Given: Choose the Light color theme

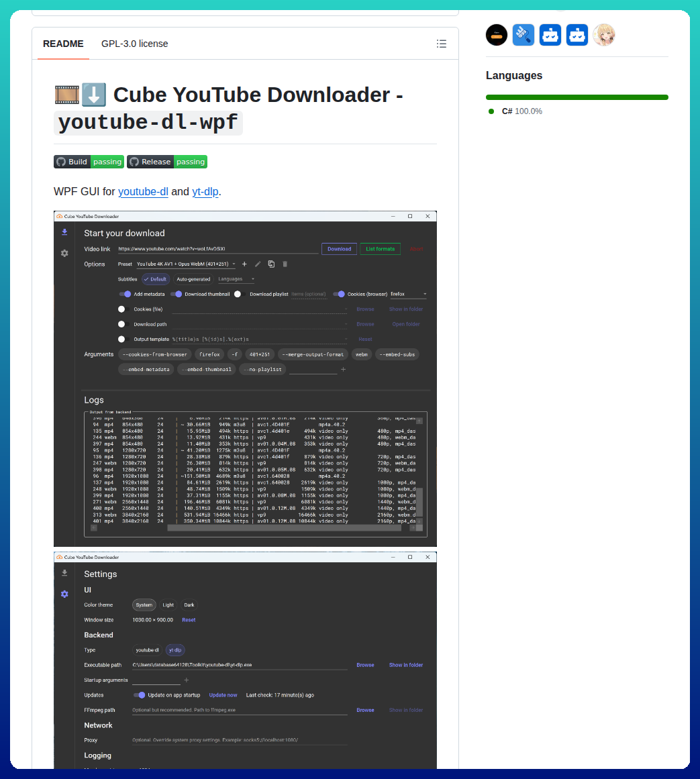Looking at the screenshot, I should point(168,605).
